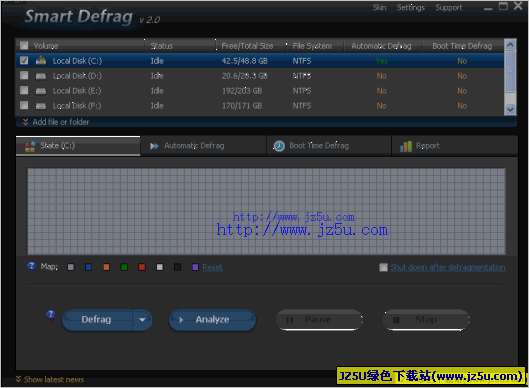Open the Defrag button dropdown arrow

[142, 320]
